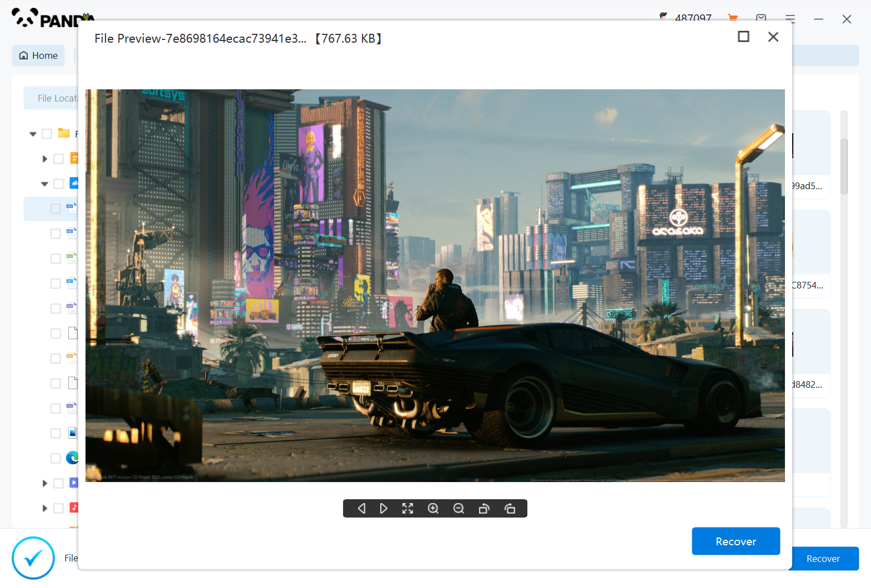Close the File Preview dialog
Image resolution: width=871 pixels, height=588 pixels.
(x=773, y=37)
